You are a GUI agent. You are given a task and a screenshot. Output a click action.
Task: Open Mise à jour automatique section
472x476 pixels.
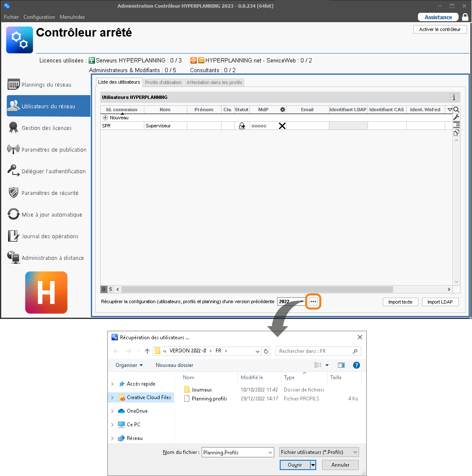45,214
